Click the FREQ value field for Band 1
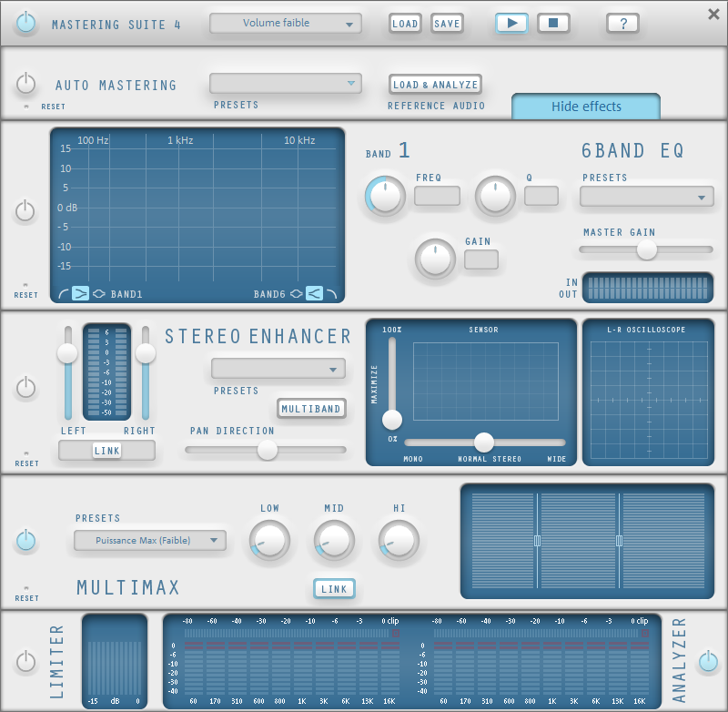This screenshot has width=728, height=712. [x=436, y=195]
